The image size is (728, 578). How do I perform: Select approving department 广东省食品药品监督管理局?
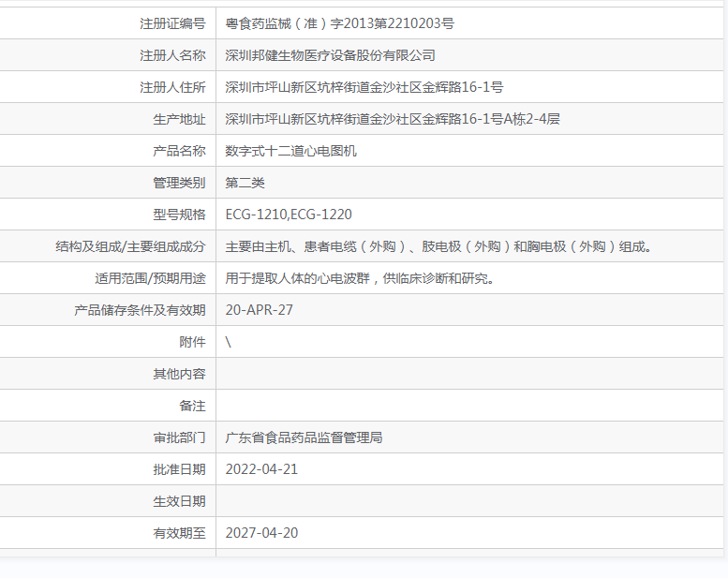305,437
